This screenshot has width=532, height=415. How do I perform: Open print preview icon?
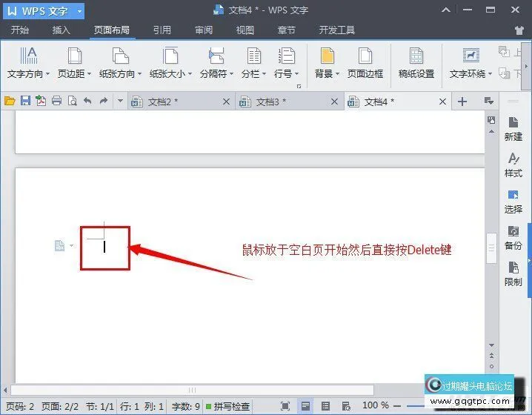tap(73, 101)
